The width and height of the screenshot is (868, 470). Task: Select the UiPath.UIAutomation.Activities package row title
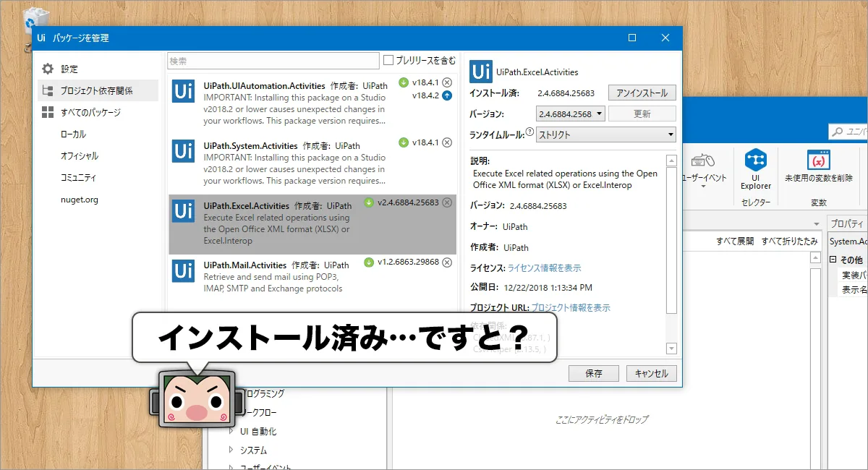pos(265,85)
